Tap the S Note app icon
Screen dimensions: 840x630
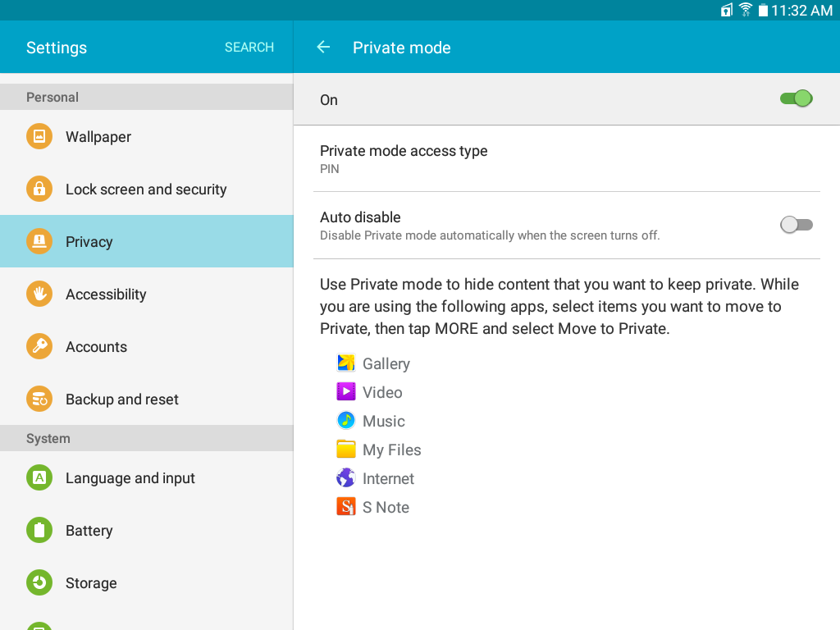(345, 506)
